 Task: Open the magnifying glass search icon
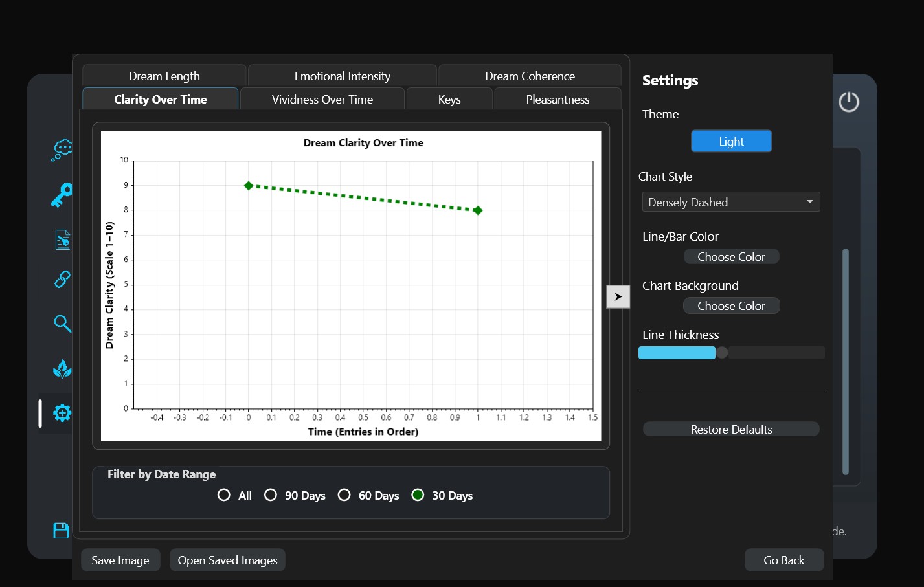click(62, 323)
